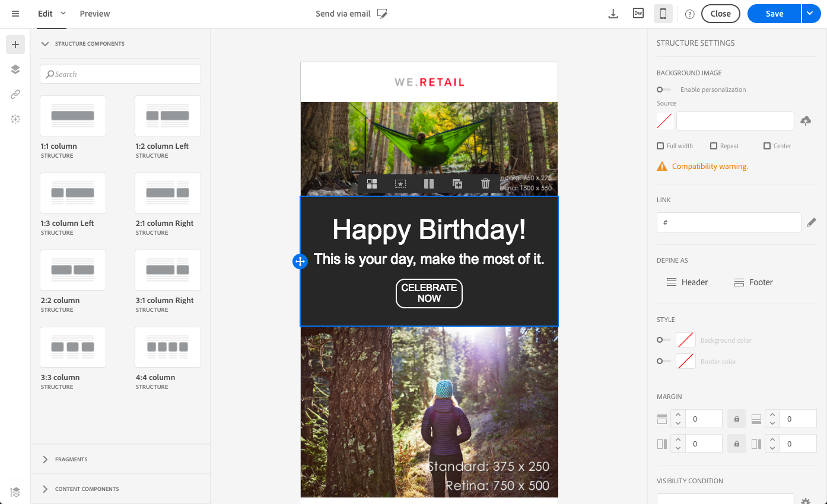The width and height of the screenshot is (827, 504).
Task: Open the Save options dropdown arrow
Action: [x=811, y=14]
